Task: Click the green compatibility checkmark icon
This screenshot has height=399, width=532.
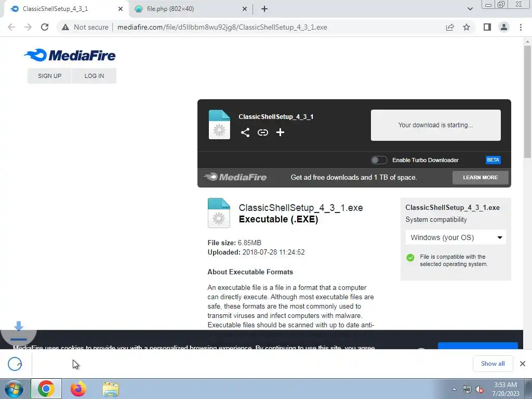Action: 410,258
